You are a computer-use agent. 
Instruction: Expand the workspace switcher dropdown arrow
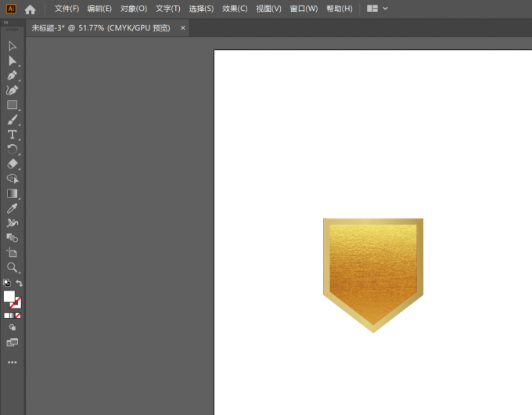[386, 9]
